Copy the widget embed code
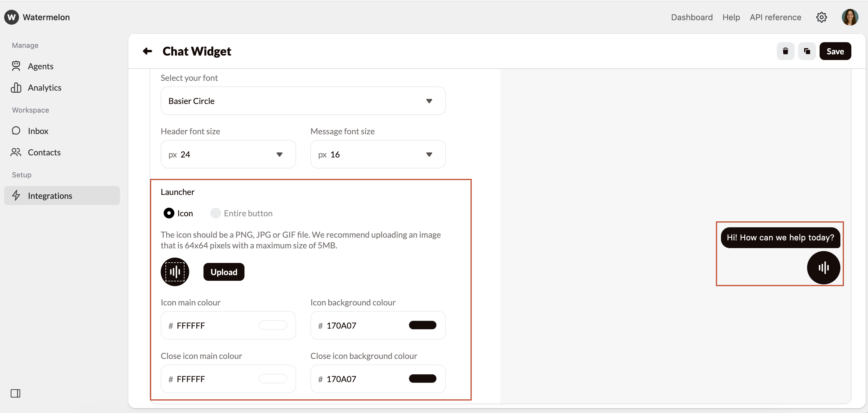 pyautogui.click(x=807, y=51)
